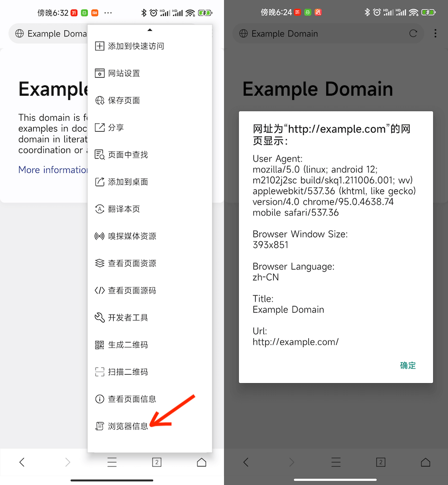Tap the 嗅探媒体资源 sniffing icon

click(99, 236)
